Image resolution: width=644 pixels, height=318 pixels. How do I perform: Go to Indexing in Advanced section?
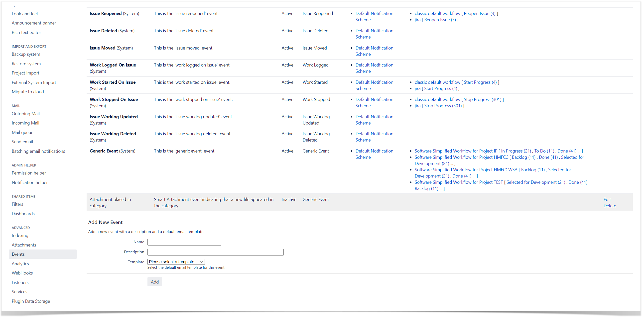(20, 235)
